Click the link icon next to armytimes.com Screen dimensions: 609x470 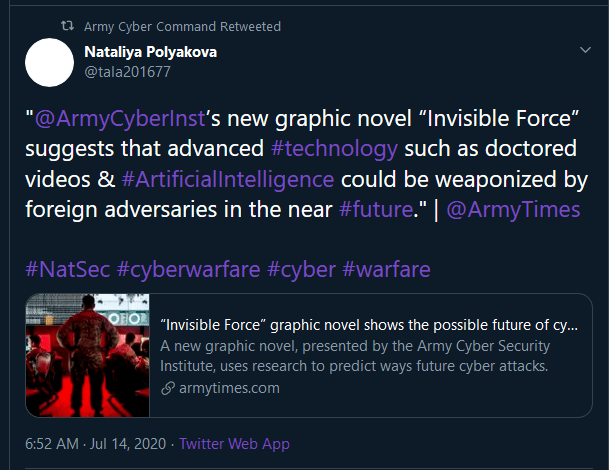[x=167, y=388]
